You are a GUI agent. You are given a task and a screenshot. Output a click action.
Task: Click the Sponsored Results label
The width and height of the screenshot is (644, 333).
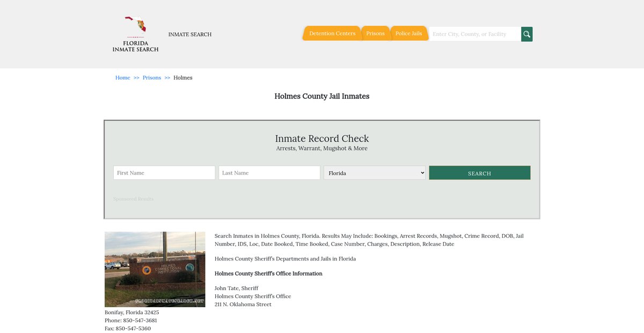[134, 199]
